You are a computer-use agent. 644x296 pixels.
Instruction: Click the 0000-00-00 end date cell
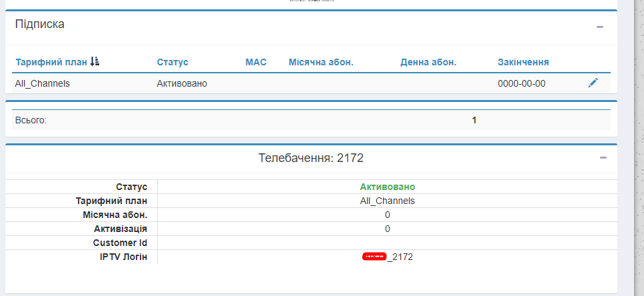[521, 83]
